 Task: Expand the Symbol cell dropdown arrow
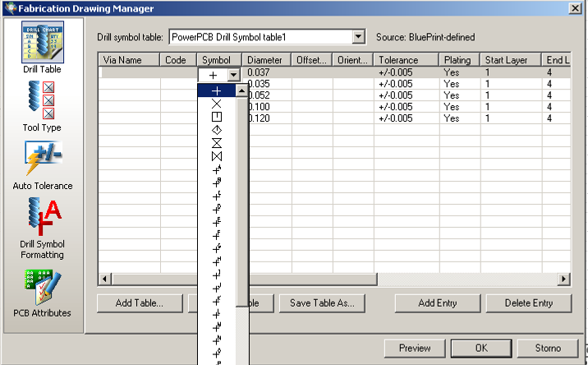pyautogui.click(x=233, y=75)
